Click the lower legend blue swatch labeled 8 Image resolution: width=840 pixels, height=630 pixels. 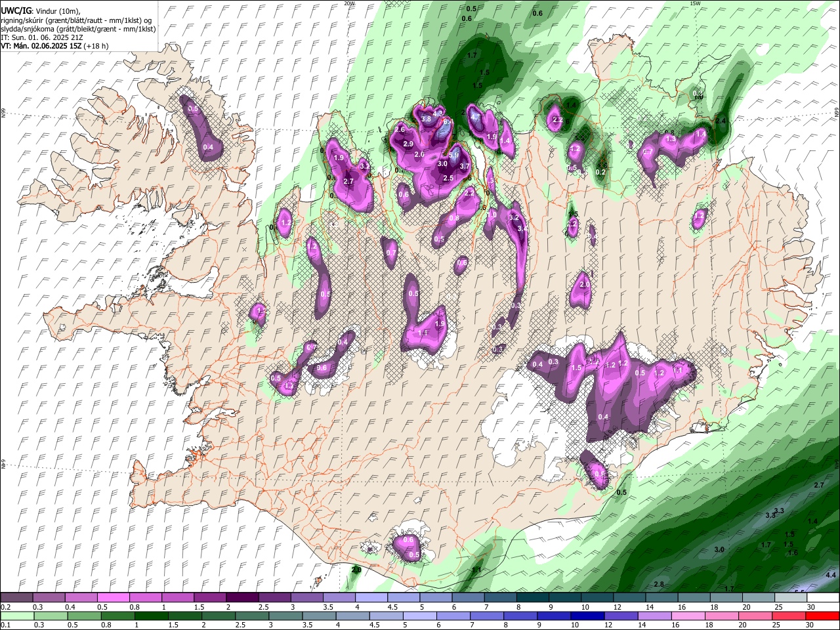coord(520,616)
